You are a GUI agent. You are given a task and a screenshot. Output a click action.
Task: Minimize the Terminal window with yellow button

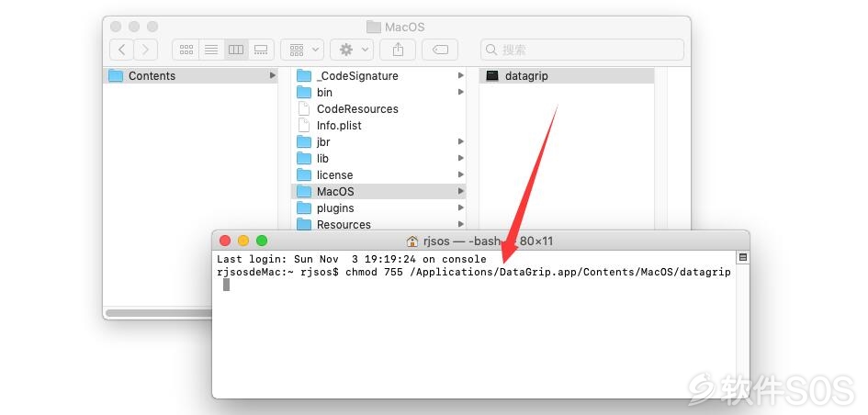[x=243, y=241]
